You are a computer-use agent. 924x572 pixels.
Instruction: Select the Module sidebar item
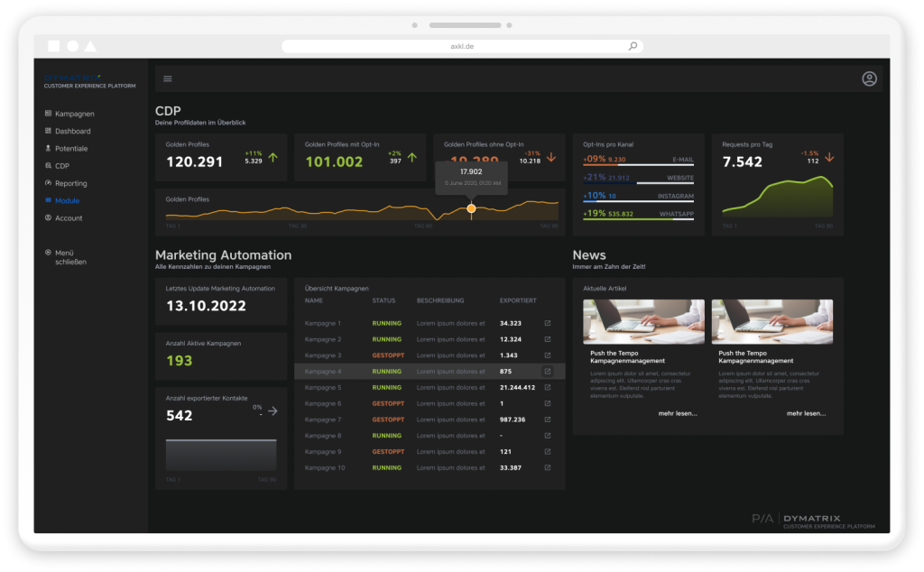point(67,200)
